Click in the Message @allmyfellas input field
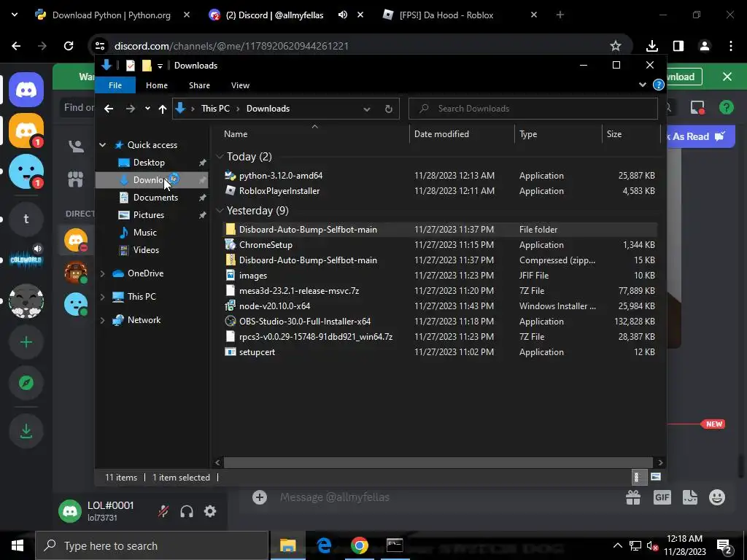 448,497
